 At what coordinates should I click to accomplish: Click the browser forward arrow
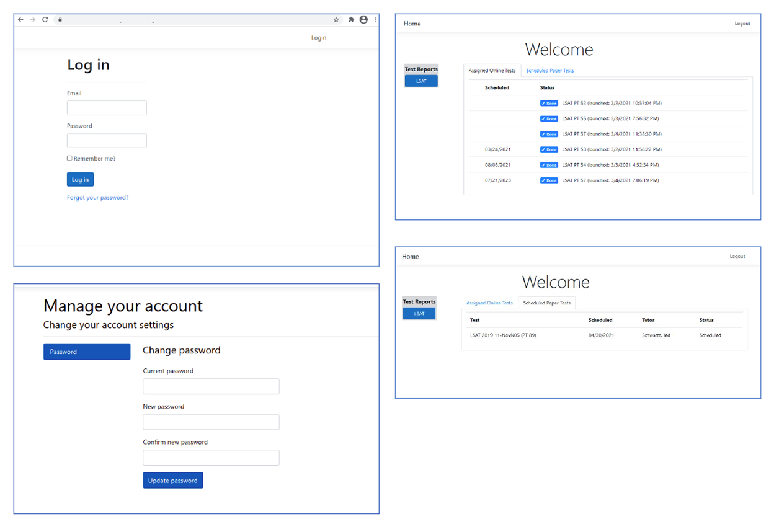point(32,20)
